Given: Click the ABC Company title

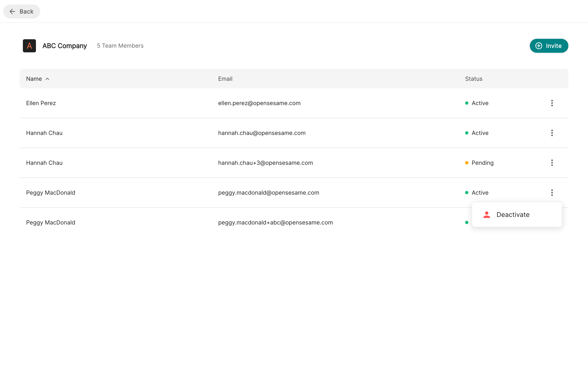Looking at the screenshot, I should [65, 46].
